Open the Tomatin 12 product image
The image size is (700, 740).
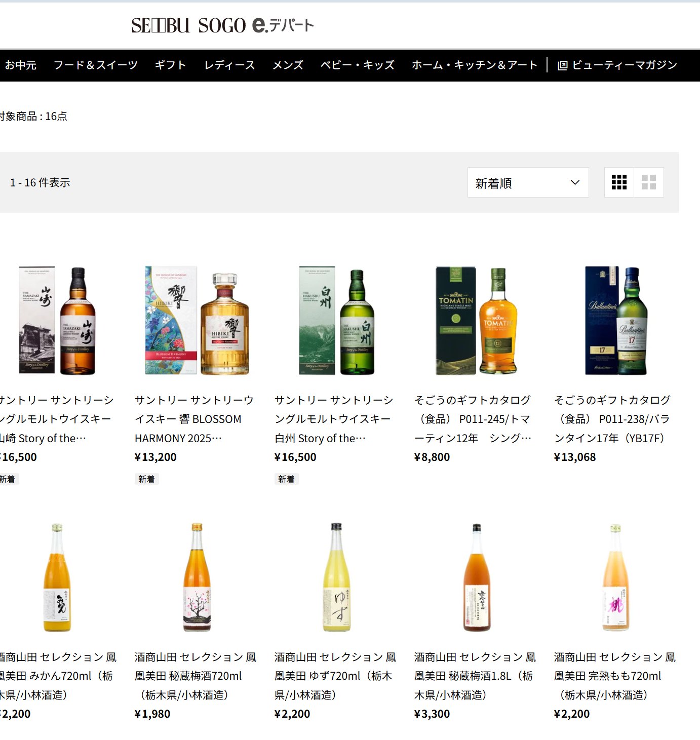(477, 321)
